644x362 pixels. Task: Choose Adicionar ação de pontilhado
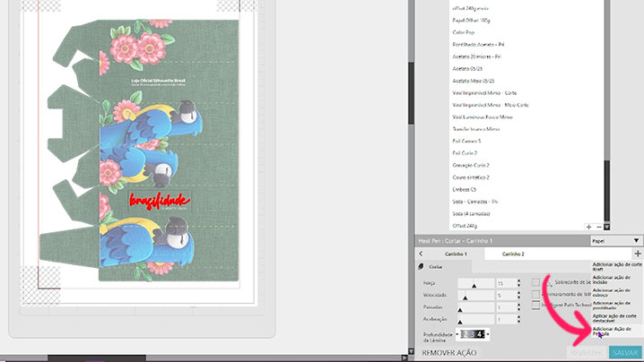tap(617, 306)
